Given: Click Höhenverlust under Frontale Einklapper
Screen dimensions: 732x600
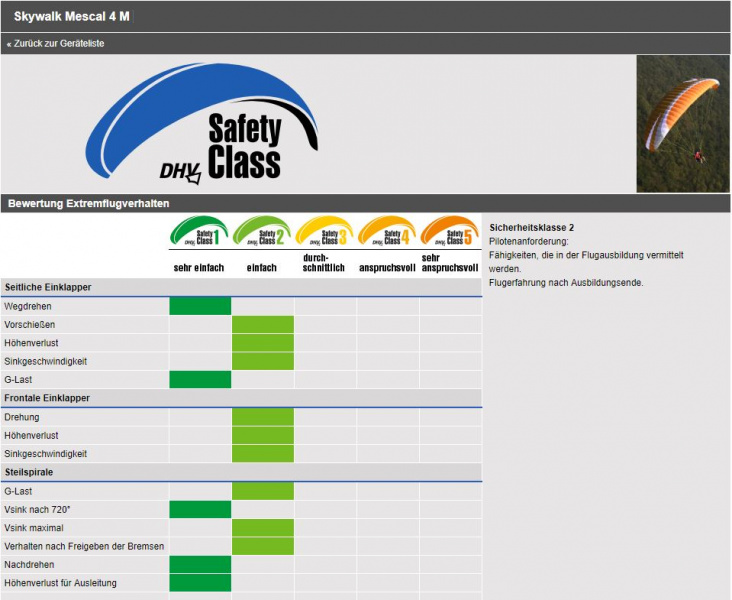Looking at the screenshot, I should (31, 435).
